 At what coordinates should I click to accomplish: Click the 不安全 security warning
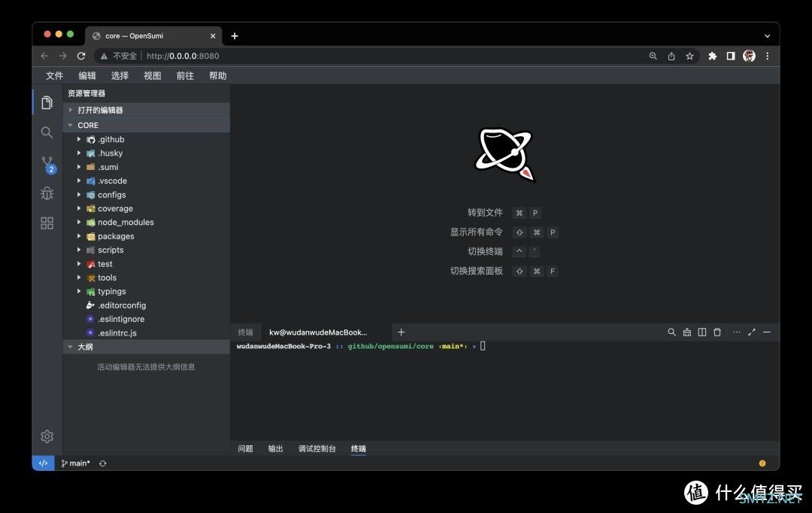pos(119,56)
